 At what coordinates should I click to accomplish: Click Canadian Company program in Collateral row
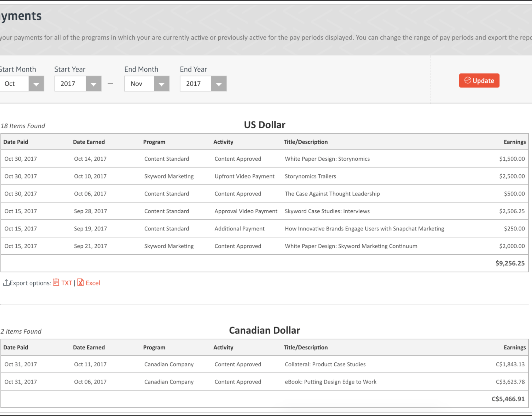169,364
